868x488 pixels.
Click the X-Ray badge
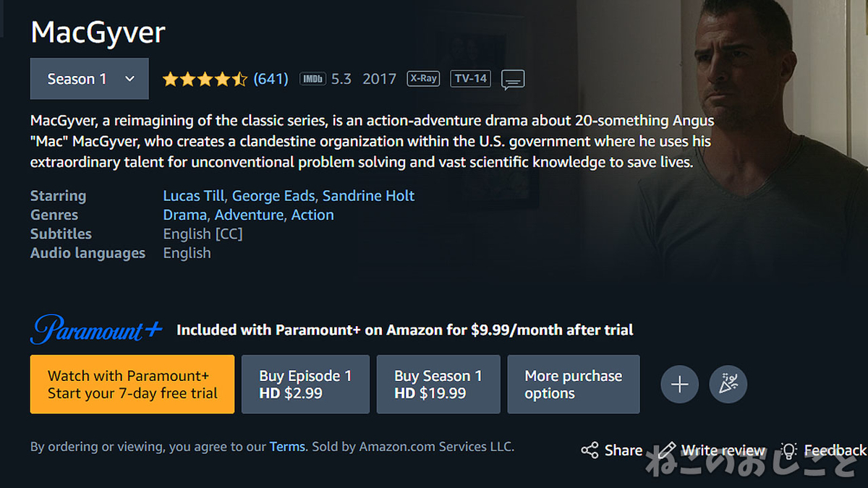[x=423, y=78]
